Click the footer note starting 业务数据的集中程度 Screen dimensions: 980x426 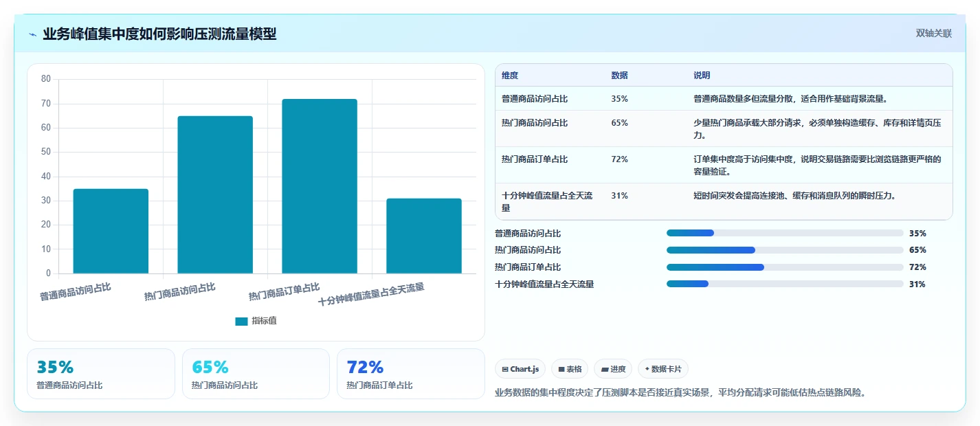coord(680,393)
